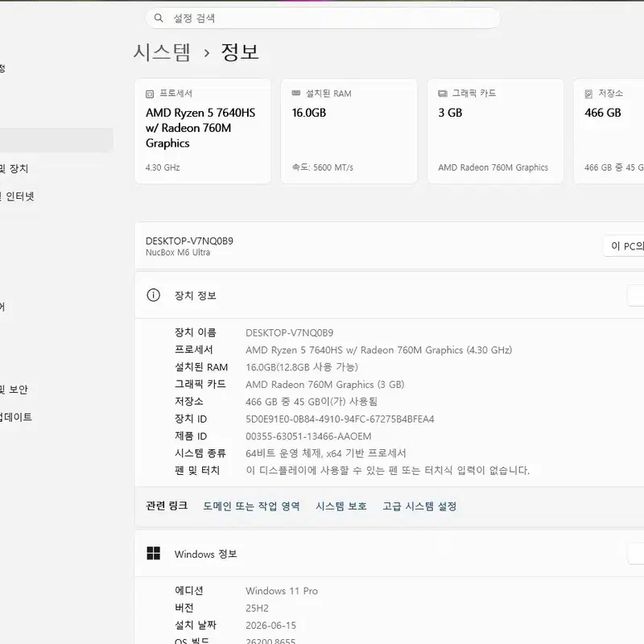This screenshot has height=644, width=644.
Task: Click the NucBox M6 Ultra model name
Action: (178, 252)
